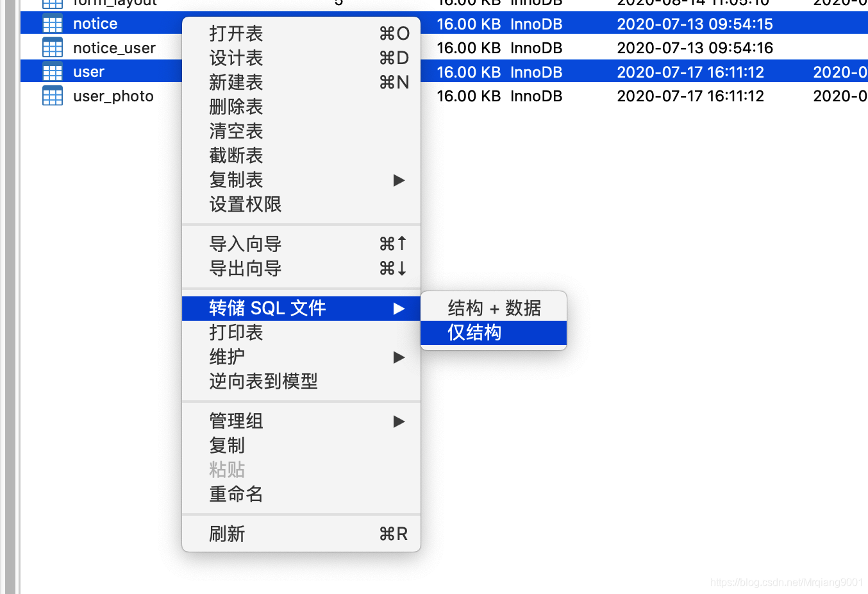This screenshot has width=868, height=594.
Task: Click 16.00 KB size in user_photo row
Action: pos(469,96)
